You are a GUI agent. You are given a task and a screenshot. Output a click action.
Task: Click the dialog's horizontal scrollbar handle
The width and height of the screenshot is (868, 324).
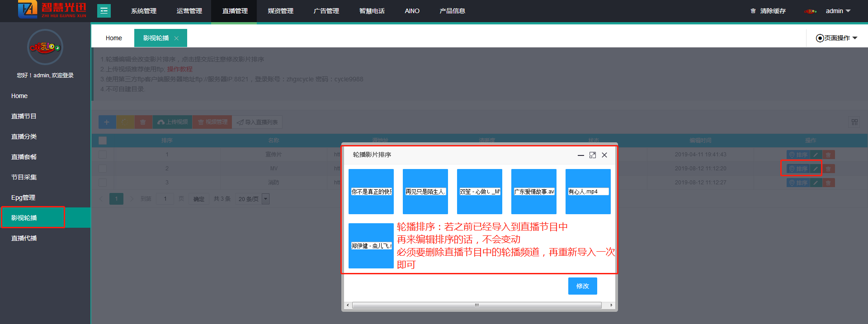click(476, 305)
